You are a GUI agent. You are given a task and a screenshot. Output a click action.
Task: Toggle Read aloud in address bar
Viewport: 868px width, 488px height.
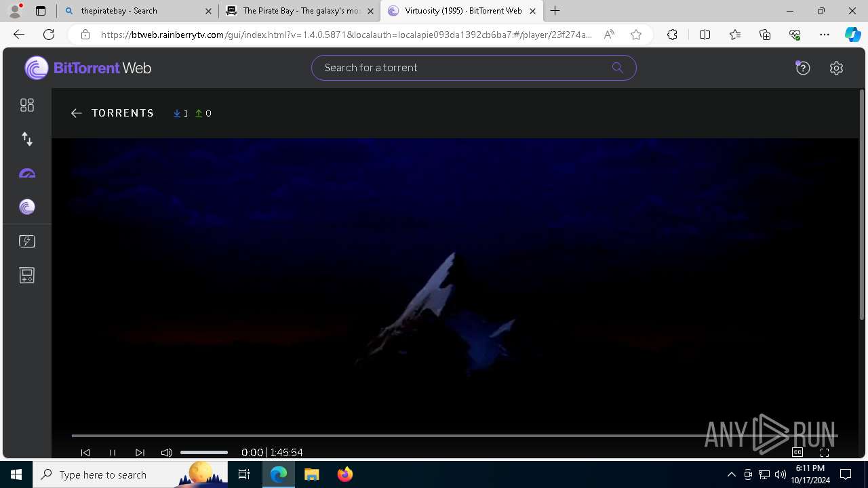609,35
